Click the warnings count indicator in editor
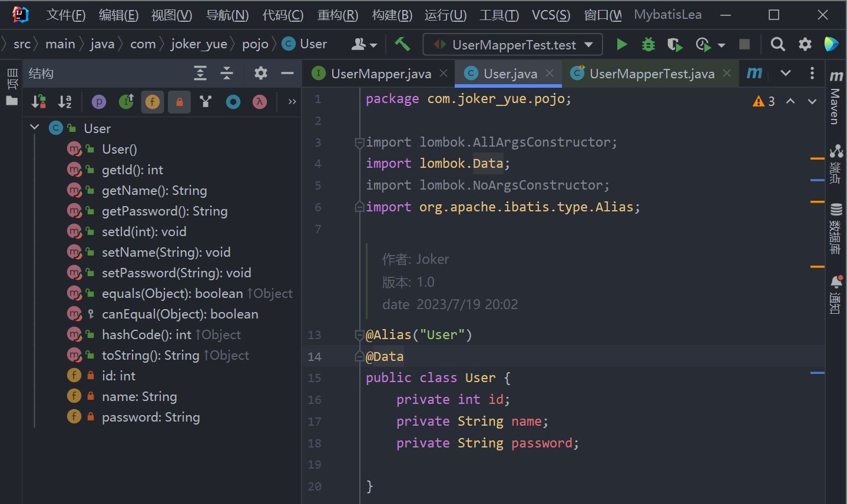The height and width of the screenshot is (504, 847). [x=764, y=101]
